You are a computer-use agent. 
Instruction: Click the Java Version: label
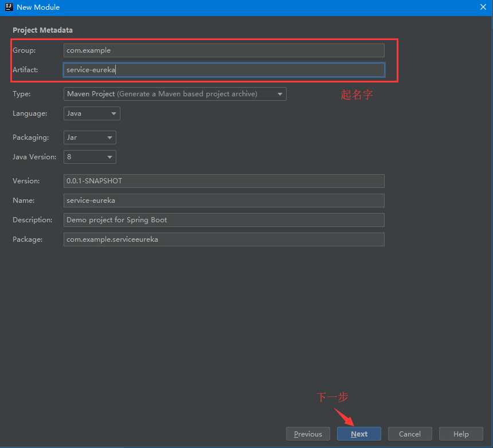34,157
